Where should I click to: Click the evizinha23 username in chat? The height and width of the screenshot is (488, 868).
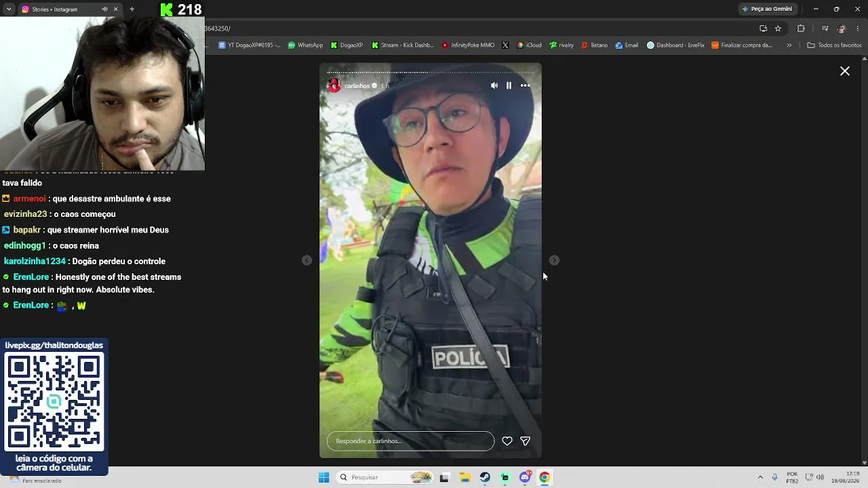pyautogui.click(x=25, y=214)
